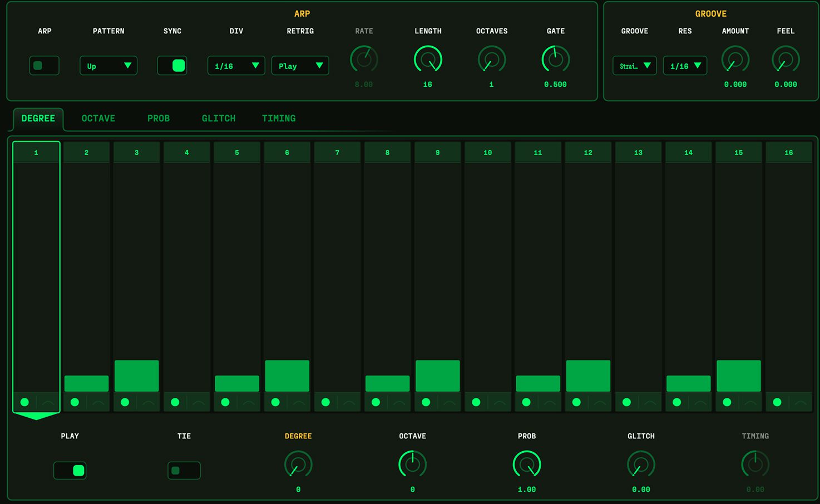Click the play dot icon under step 12
The width and height of the screenshot is (820, 504).
point(576,402)
